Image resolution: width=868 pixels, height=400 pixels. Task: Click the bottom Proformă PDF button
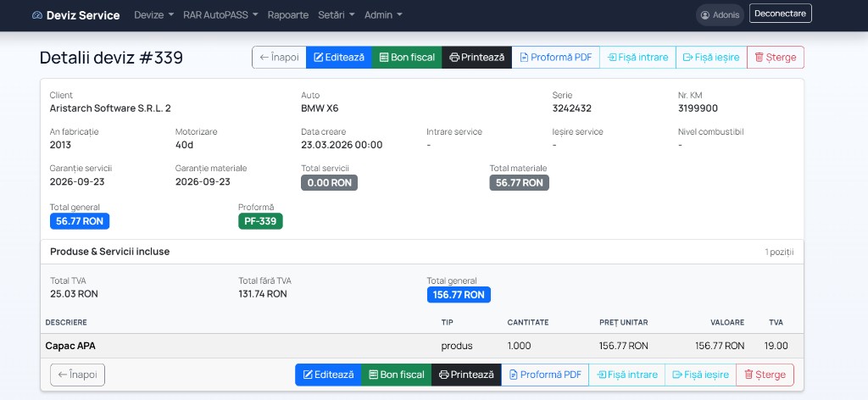(545, 375)
